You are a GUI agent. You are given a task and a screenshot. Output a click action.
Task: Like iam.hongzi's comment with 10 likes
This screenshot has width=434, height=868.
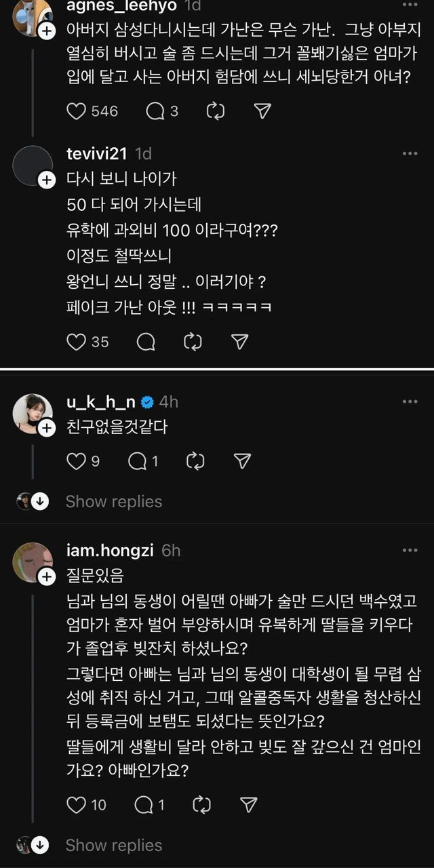(77, 805)
